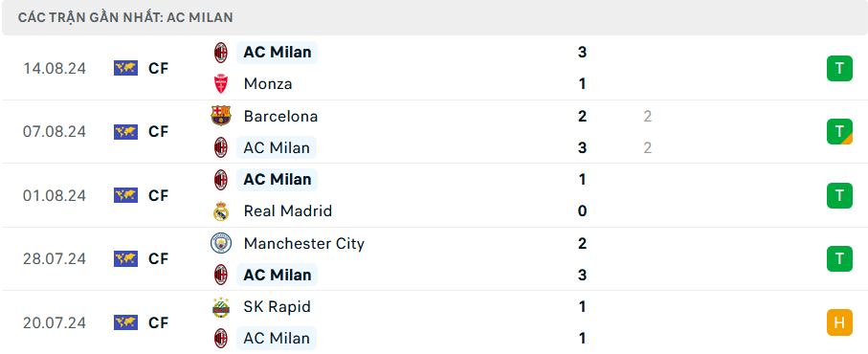Select the CF competition label on 01.08.24
Image resolution: width=868 pixels, height=354 pixels.
coord(158,195)
